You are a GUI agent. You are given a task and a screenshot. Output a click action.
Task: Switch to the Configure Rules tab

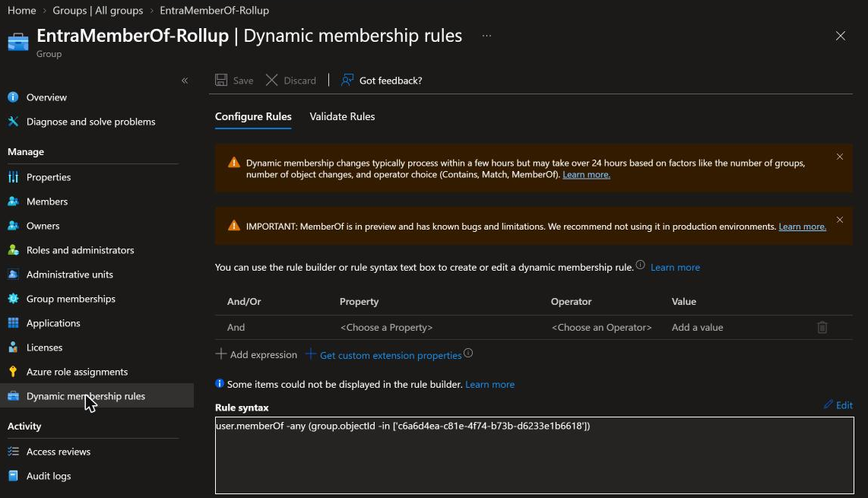point(253,116)
